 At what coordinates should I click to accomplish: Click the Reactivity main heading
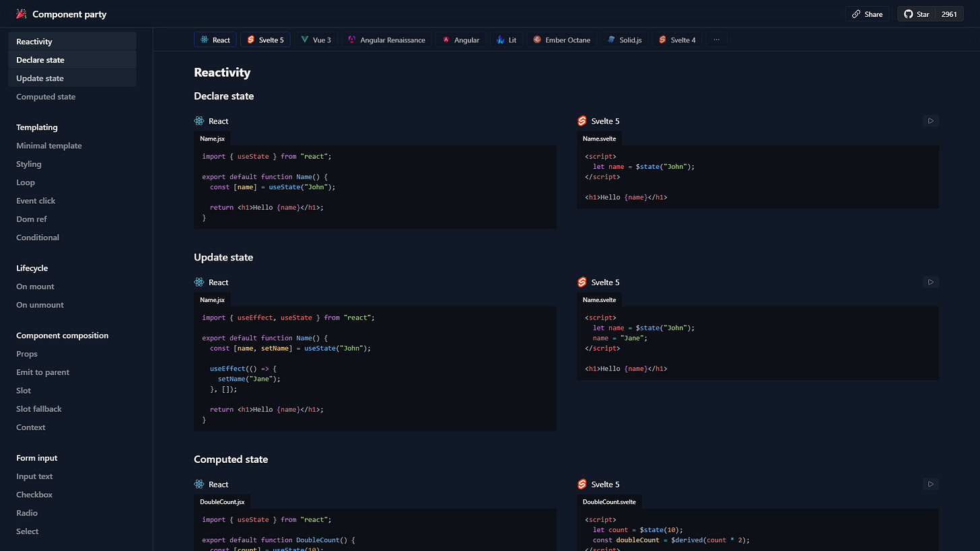pyautogui.click(x=222, y=73)
